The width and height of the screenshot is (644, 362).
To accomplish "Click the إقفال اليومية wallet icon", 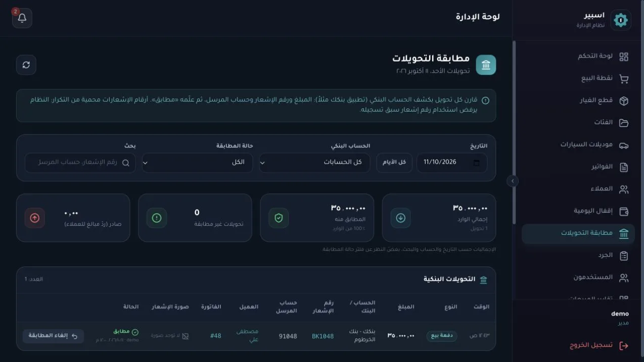I will click(624, 211).
